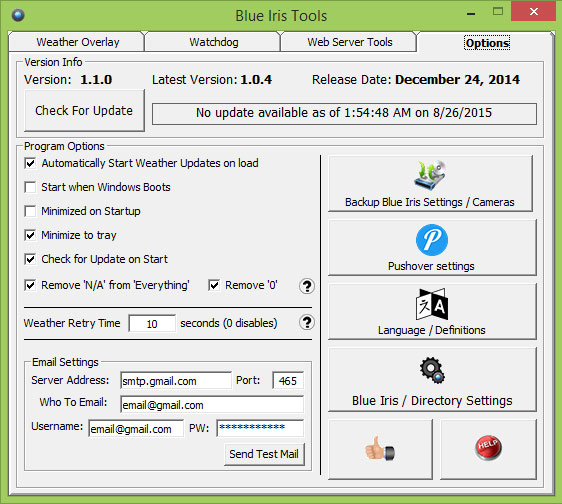Open Backup Blue Iris Settings / Cameras
562x504 pixels.
pos(430,184)
